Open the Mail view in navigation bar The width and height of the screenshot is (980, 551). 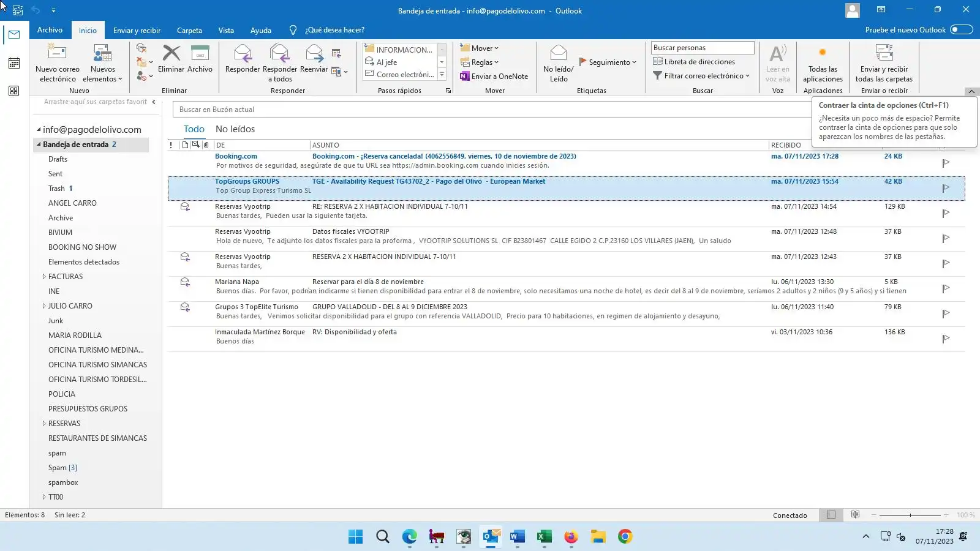(14, 34)
